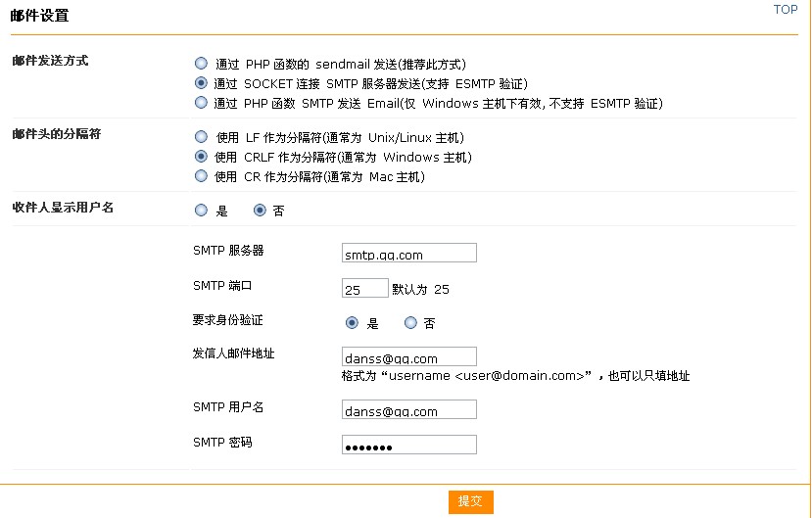Image resolution: width=812 pixels, height=518 pixels.
Task: Click the 邮件头的分隔符 label
Action: 57,134
